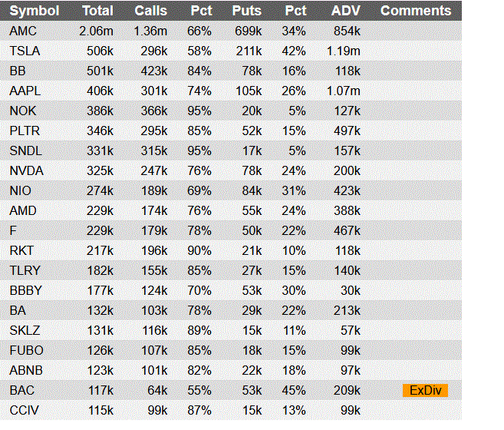This screenshot has height=430, width=504.
Task: Click the orange ExDiv tag
Action: tap(425, 390)
